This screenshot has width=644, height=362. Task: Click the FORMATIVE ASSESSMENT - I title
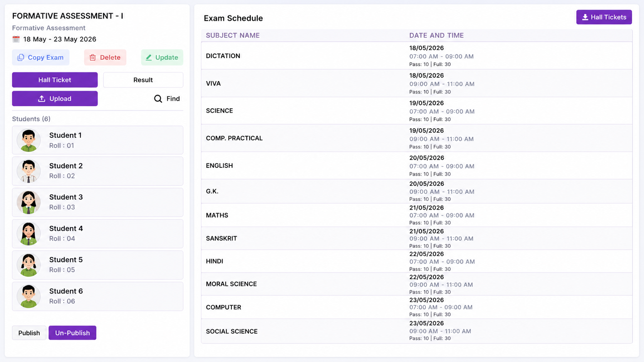click(68, 16)
